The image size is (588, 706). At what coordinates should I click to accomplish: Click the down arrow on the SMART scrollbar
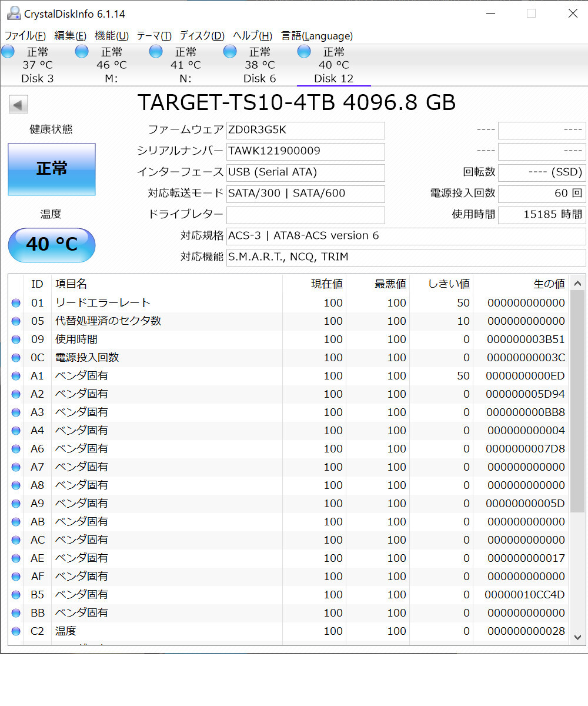tap(578, 637)
